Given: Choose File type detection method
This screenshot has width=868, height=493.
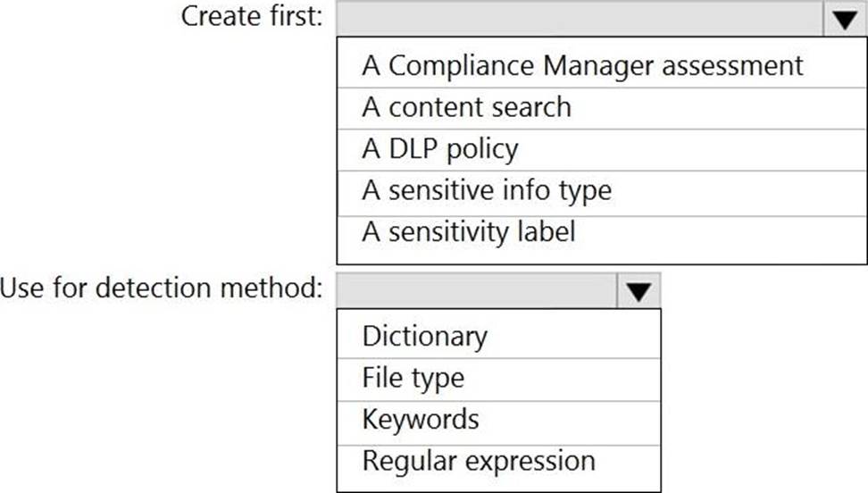Looking at the screenshot, I should (x=413, y=378).
